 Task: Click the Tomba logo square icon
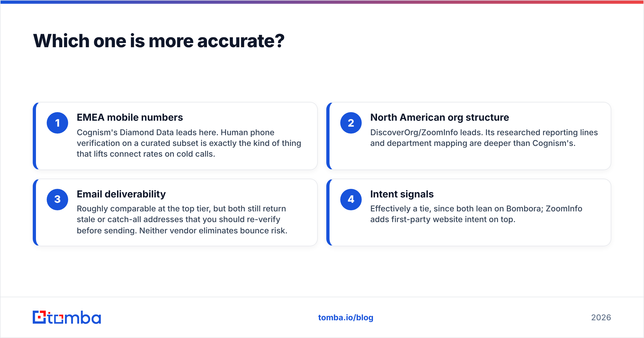pos(39,317)
